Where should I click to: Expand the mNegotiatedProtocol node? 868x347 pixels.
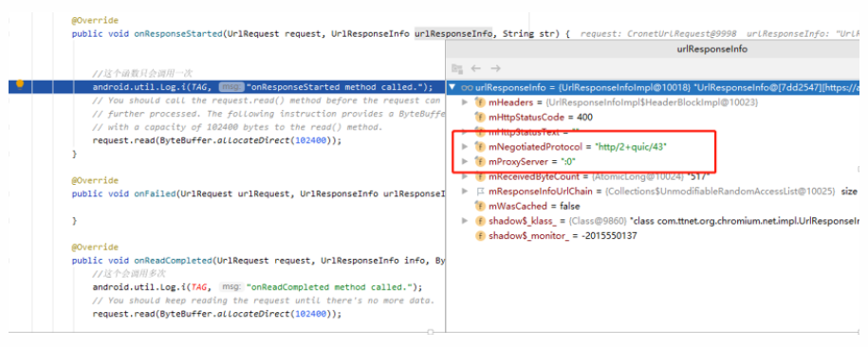coord(465,147)
